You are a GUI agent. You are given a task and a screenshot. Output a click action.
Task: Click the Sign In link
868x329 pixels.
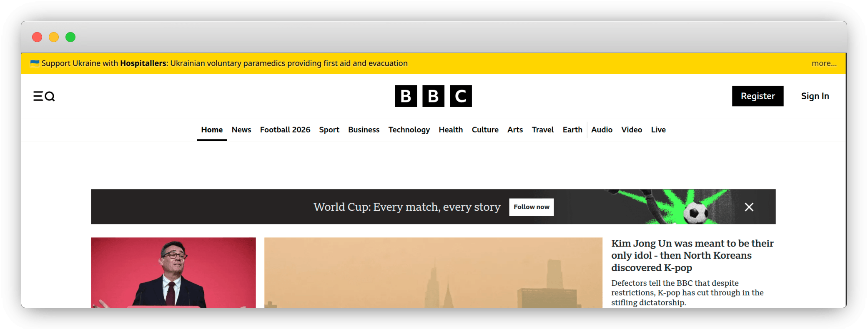(815, 96)
